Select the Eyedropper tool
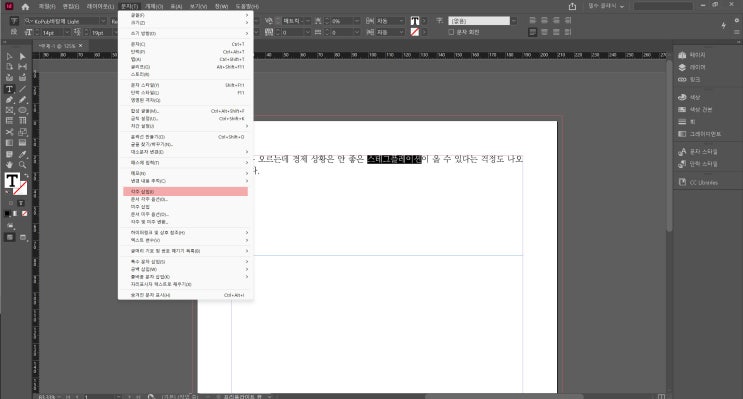 tap(22, 154)
